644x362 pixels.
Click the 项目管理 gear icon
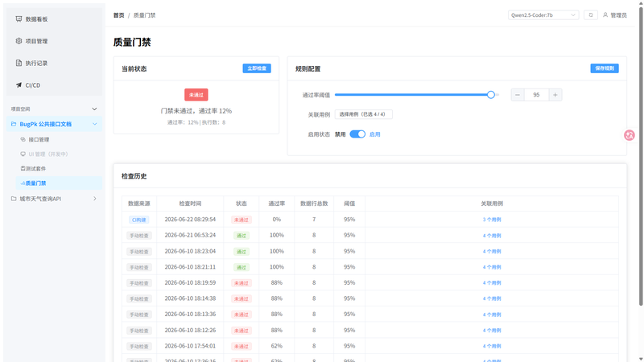pyautogui.click(x=19, y=41)
